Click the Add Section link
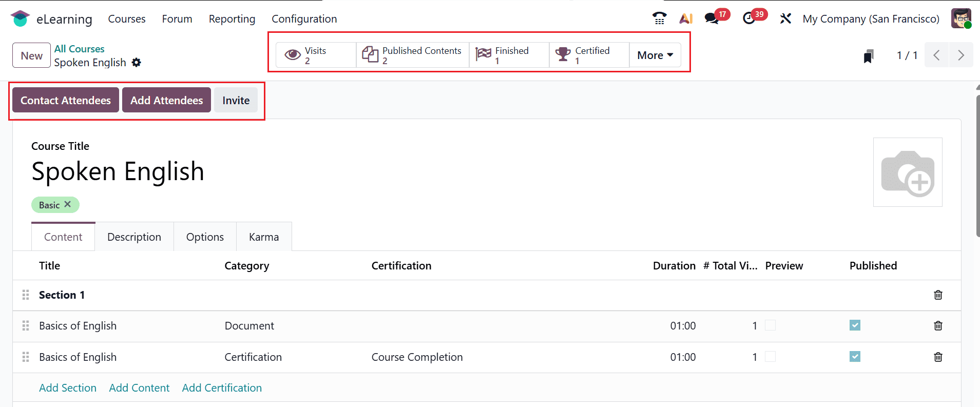This screenshot has height=407, width=980. point(68,387)
